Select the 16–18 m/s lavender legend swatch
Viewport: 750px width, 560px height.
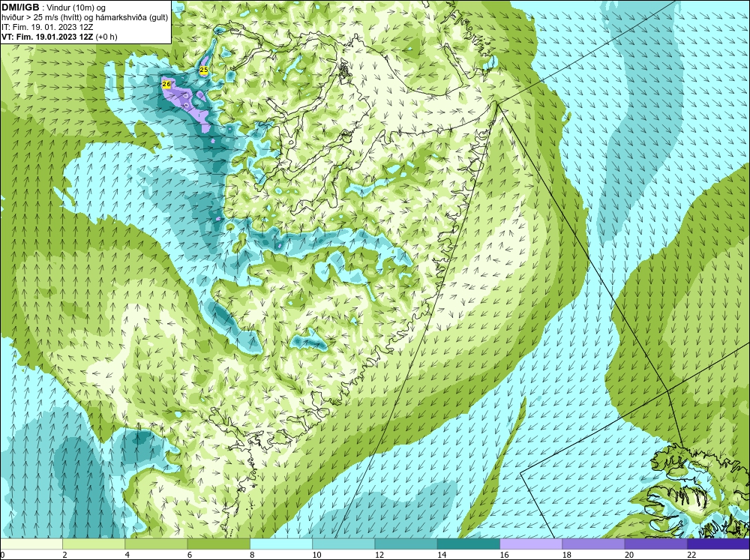point(531,544)
